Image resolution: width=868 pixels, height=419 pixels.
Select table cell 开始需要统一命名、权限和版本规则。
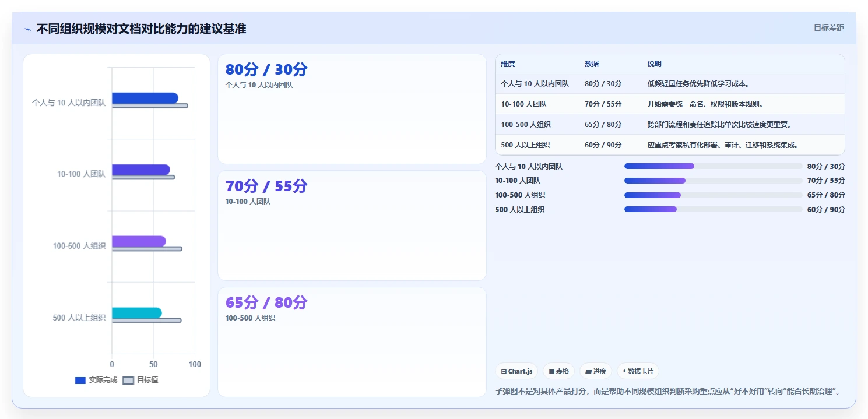(x=705, y=104)
